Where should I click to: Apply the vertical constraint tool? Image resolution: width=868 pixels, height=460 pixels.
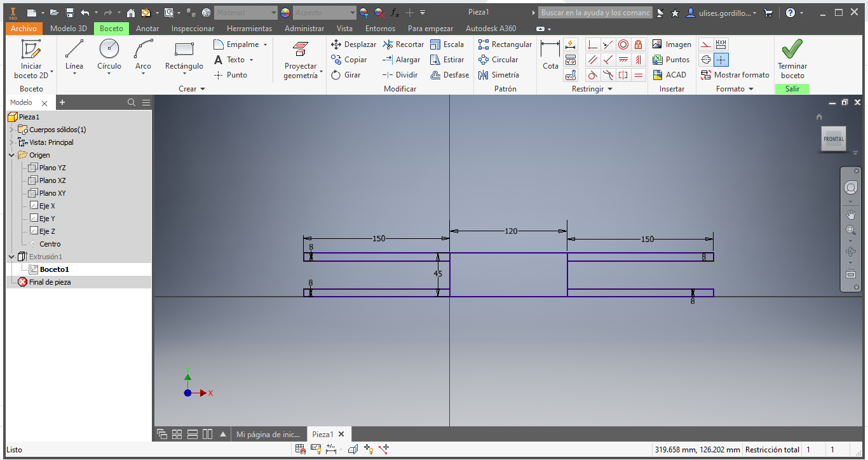point(639,60)
